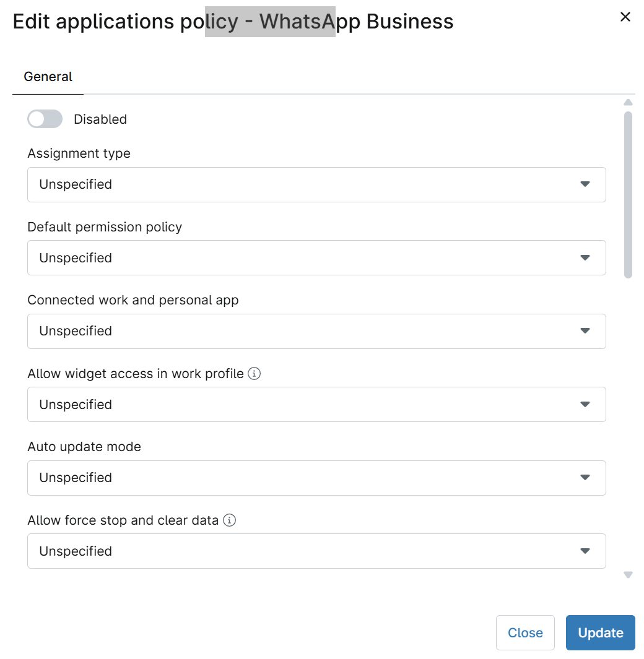Click info icon beside Allow widget access
Screen dimensions: 644x659
pyautogui.click(x=254, y=374)
